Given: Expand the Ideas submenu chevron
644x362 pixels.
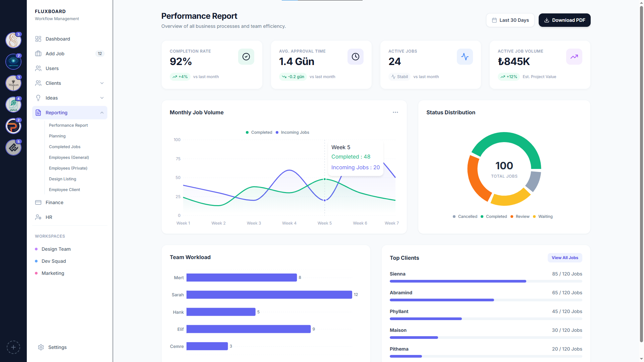Looking at the screenshot, I should pyautogui.click(x=102, y=98).
